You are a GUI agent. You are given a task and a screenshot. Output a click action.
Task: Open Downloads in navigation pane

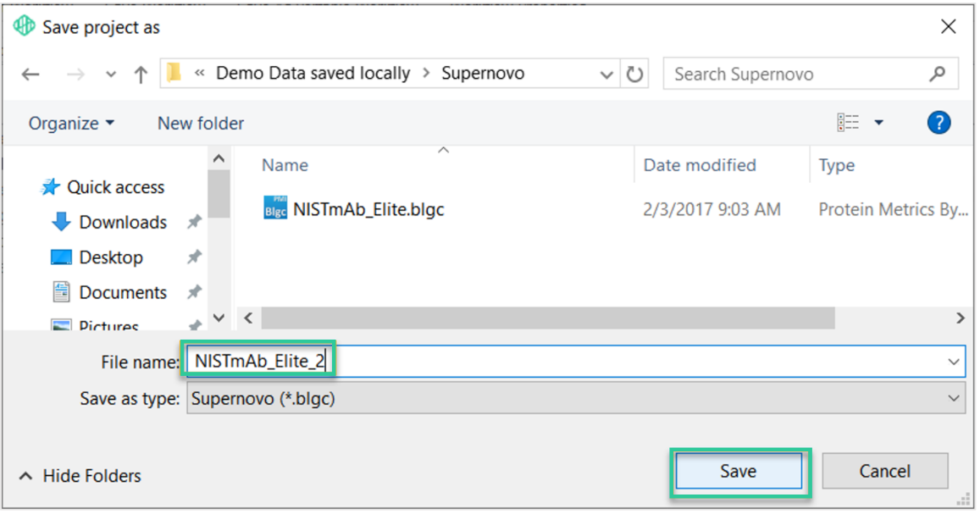pyautogui.click(x=123, y=222)
